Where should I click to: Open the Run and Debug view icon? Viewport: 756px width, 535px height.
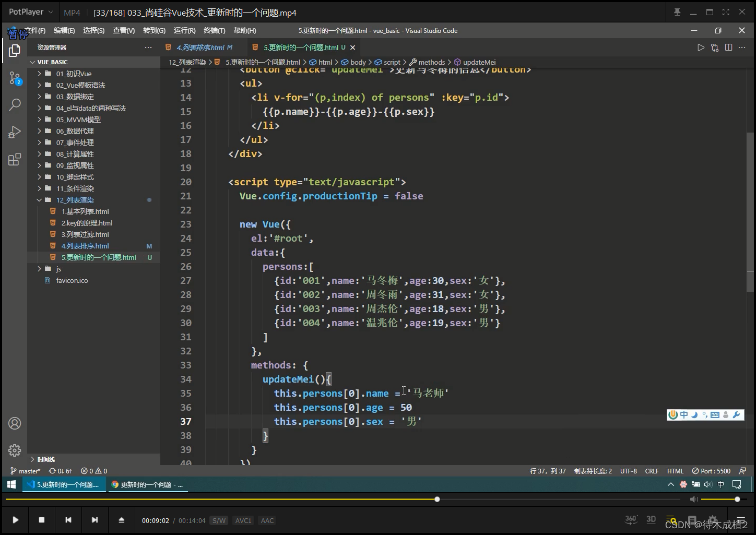point(15,132)
